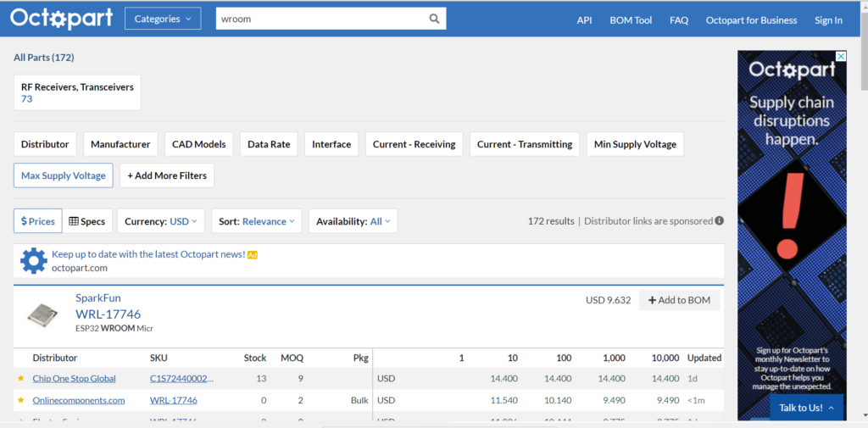Click Keep up to date news link
Screen dimensions: 868x428
(148, 254)
